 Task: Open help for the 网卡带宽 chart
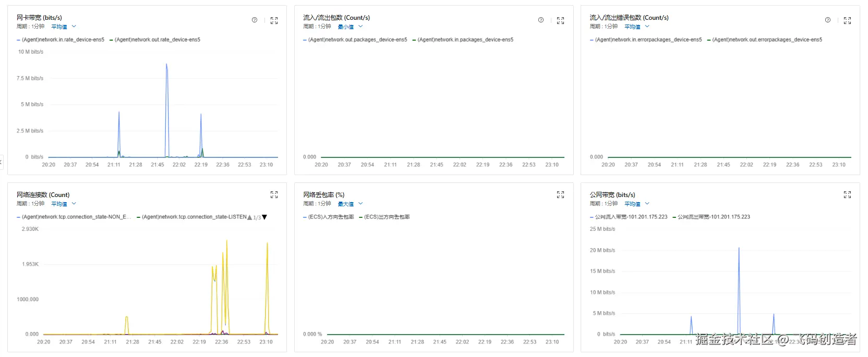pos(255,20)
